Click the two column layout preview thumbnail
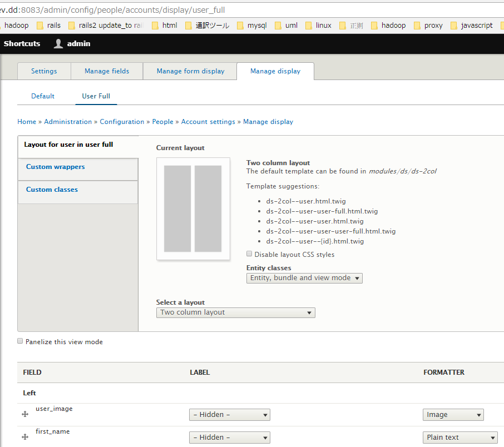Viewport: 504px width, 447px height. [193, 208]
